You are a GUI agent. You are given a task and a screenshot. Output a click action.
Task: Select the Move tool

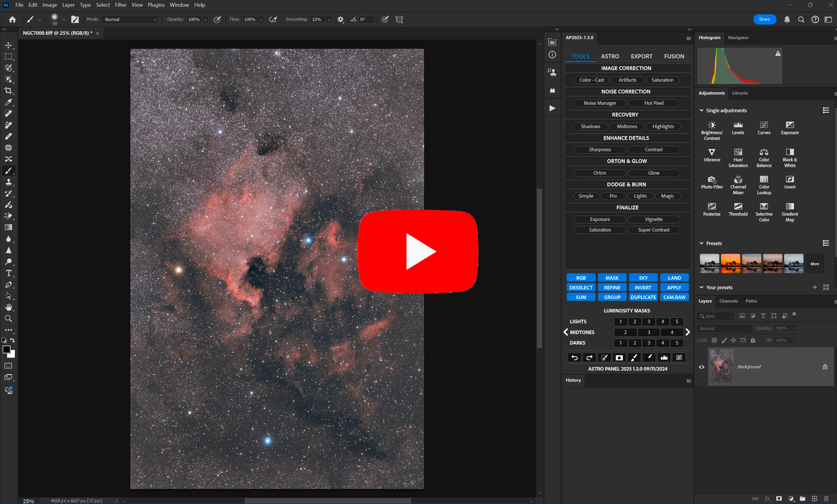click(x=9, y=45)
